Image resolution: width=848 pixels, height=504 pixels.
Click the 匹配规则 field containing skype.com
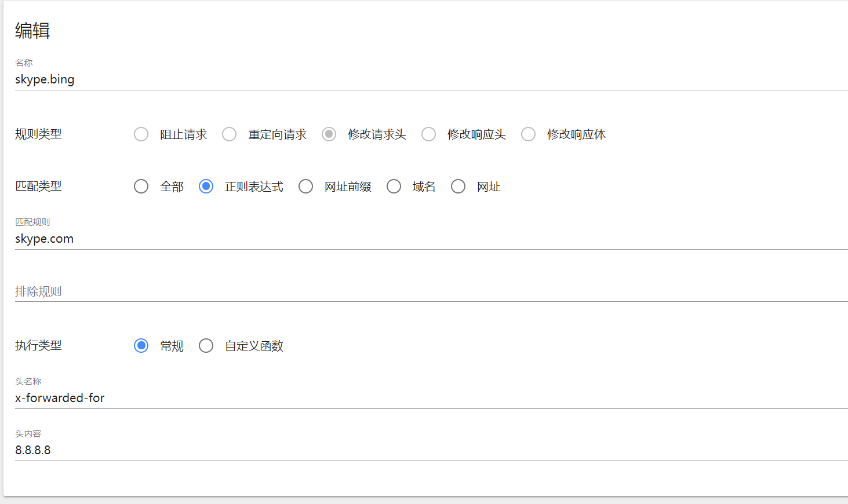(431, 239)
